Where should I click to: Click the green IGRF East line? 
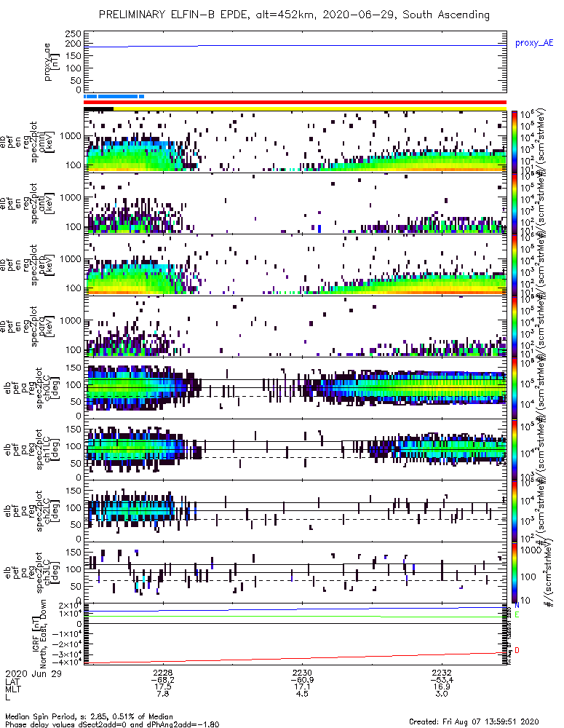click(295, 617)
